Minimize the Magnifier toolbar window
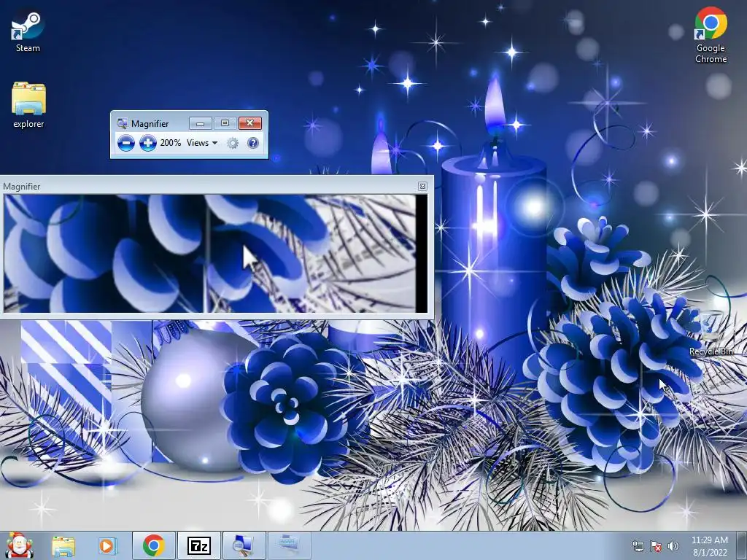The image size is (747, 560). coord(201,123)
